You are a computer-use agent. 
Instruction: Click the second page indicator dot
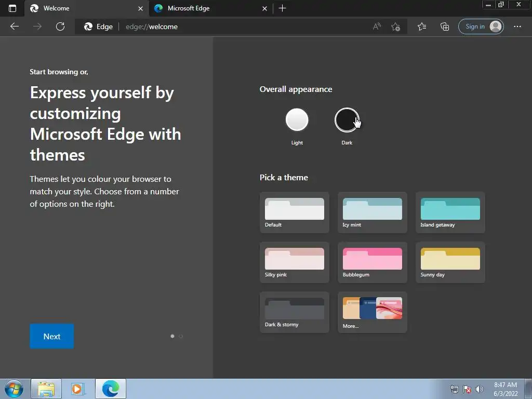181,336
